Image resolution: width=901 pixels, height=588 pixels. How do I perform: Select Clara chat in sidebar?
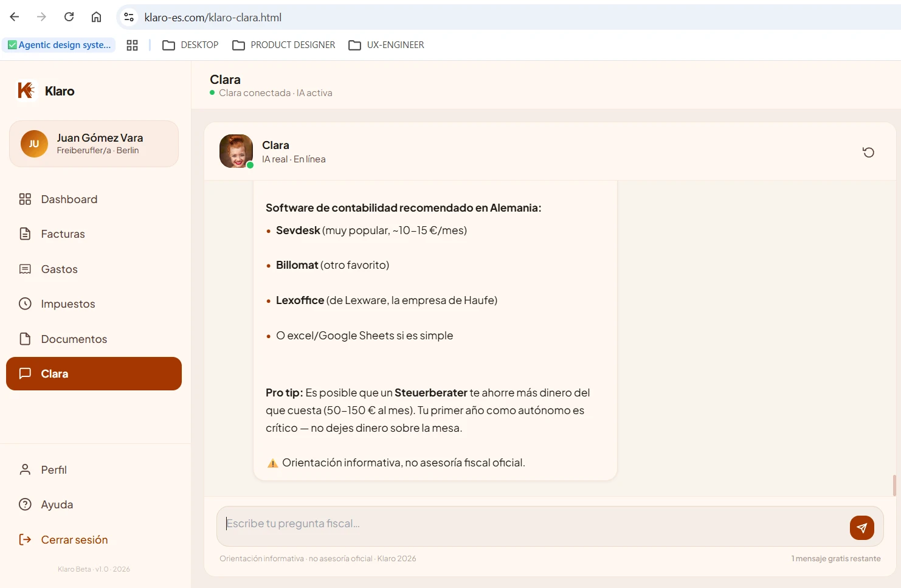(94, 373)
